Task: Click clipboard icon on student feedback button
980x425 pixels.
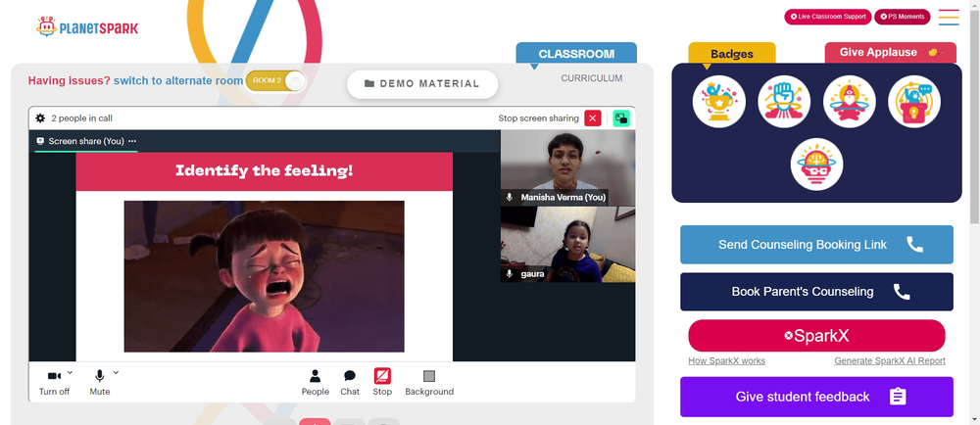Action: (898, 397)
